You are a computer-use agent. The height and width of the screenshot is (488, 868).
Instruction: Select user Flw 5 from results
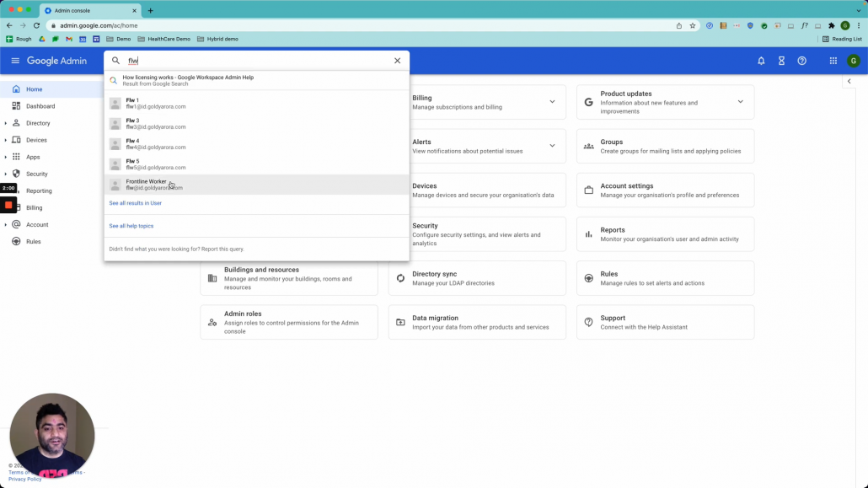point(257,164)
